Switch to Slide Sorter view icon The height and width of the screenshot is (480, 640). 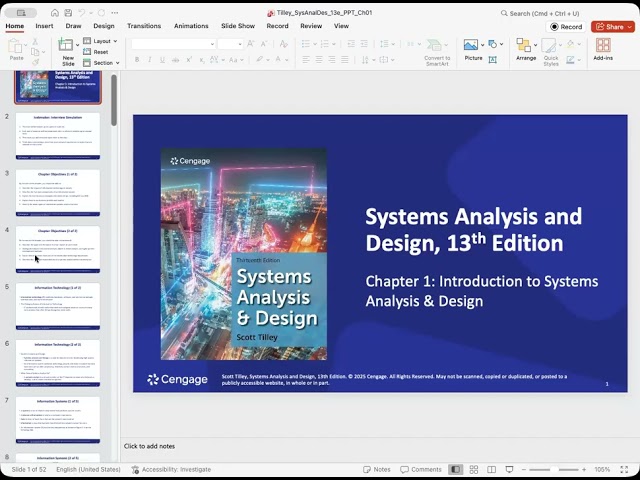(473, 469)
